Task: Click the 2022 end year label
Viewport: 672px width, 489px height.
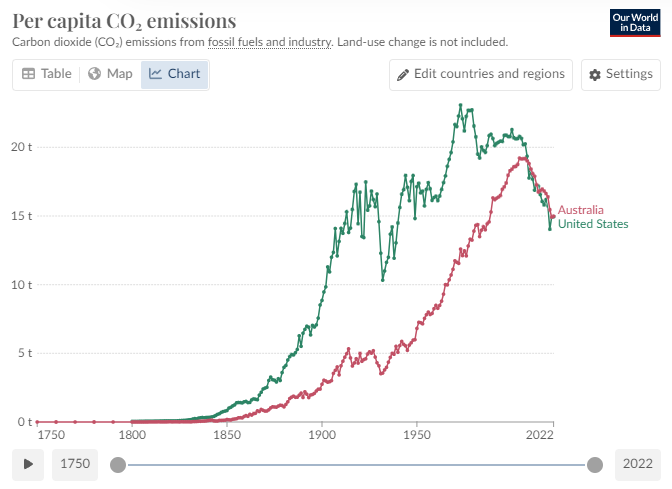Action: point(636,464)
